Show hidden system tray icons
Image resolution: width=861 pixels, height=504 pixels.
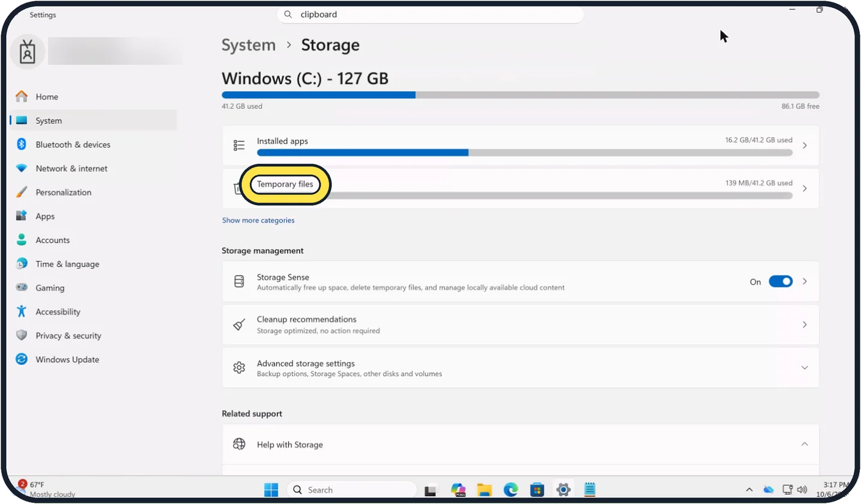point(749,490)
